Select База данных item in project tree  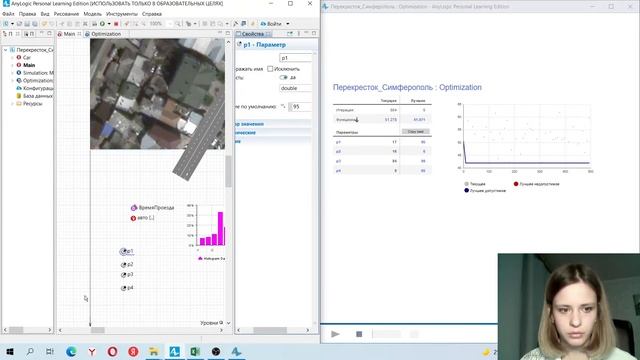pyautogui.click(x=35, y=96)
